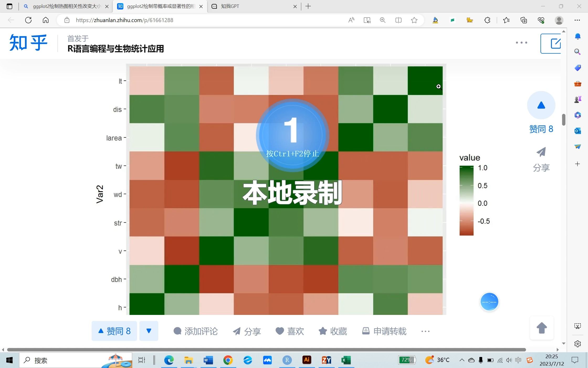Open the Edge Collections icon
Image resolution: width=588 pixels, height=368 pixels.
tap(524, 20)
